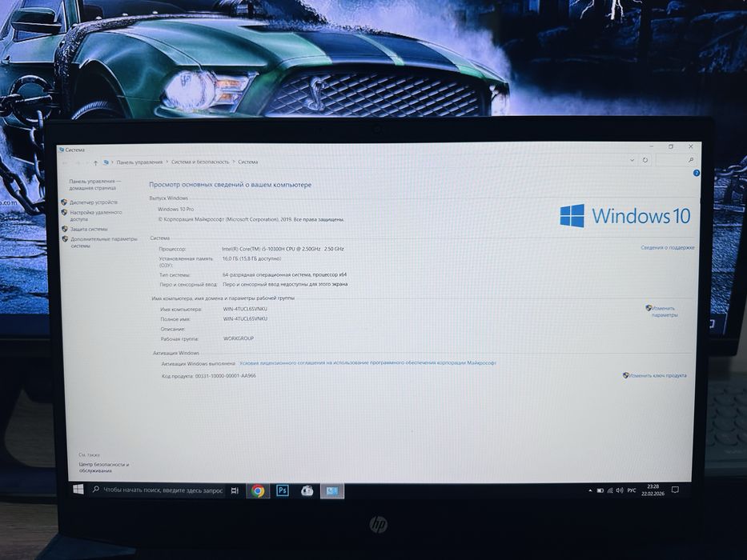
Task: Open the volume speaker tray icon
Action: point(620,490)
